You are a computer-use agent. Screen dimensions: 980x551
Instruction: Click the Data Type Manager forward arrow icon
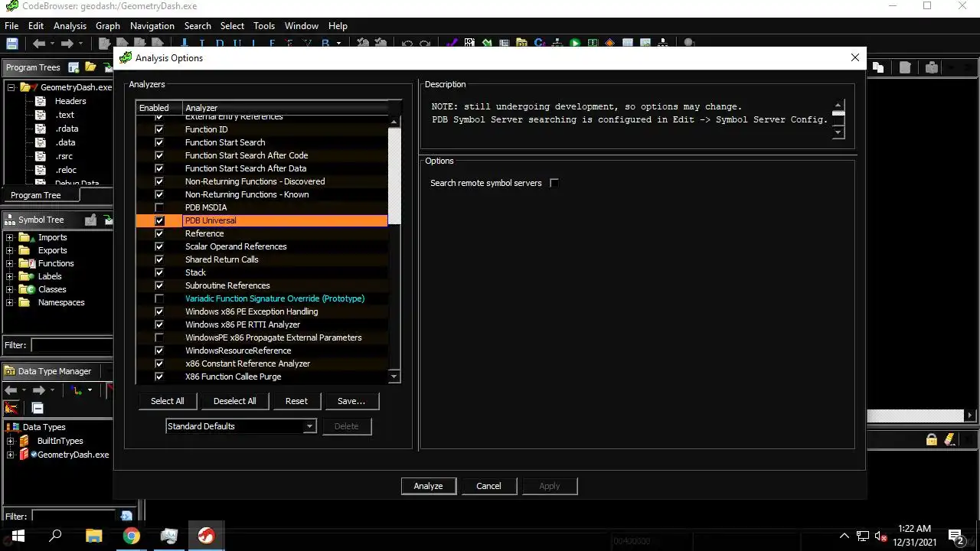coord(39,390)
